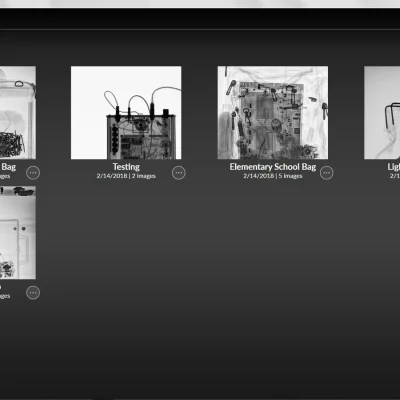Viewport: 400px width, 400px height.
Task: Click the truncated date under the right-edge album
Action: click(395, 176)
